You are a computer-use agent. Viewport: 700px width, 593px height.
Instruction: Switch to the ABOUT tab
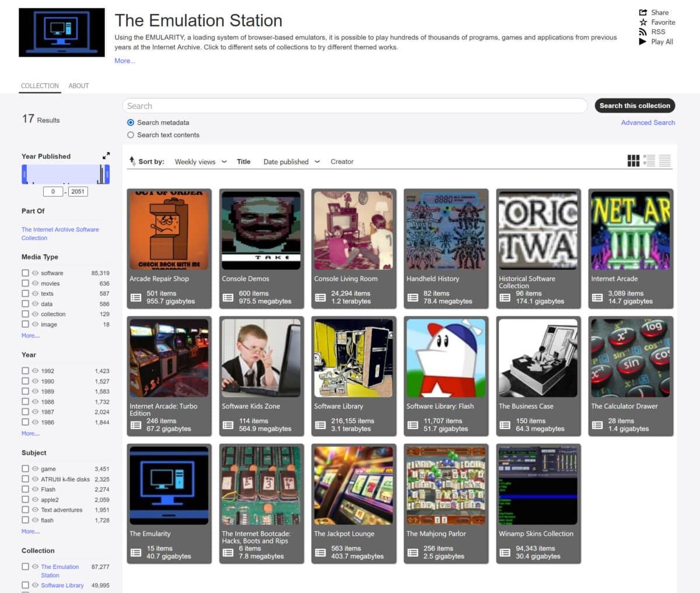(79, 86)
